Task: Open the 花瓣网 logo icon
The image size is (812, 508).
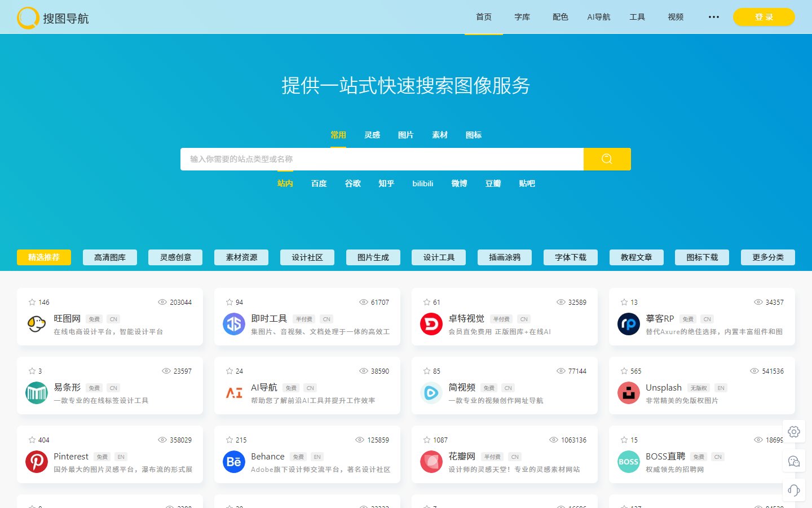Action: [x=431, y=462]
